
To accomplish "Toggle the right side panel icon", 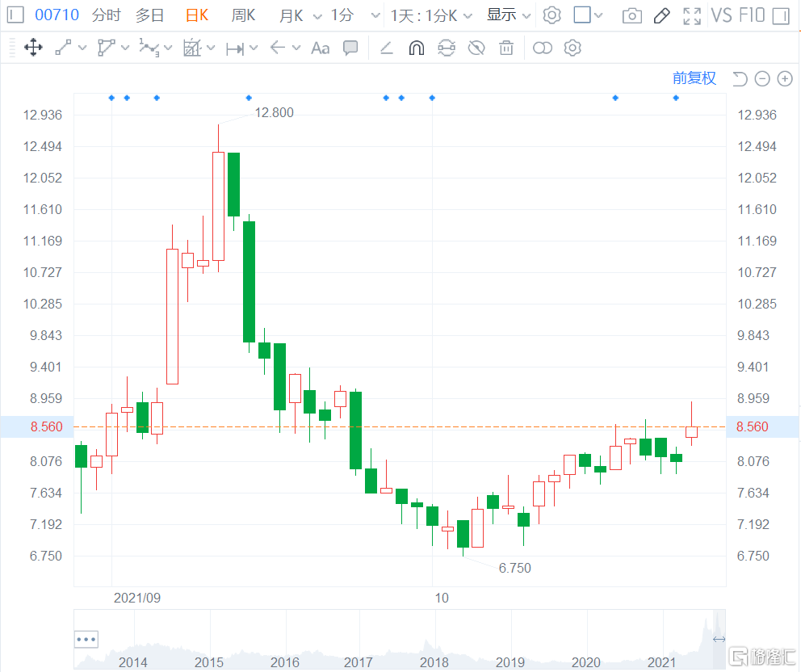I will click(x=779, y=15).
